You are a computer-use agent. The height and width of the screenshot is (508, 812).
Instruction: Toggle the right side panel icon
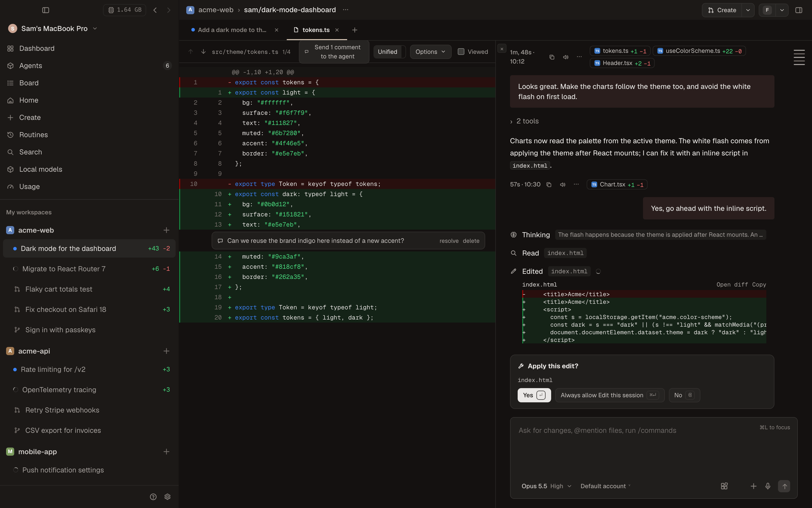799,10
